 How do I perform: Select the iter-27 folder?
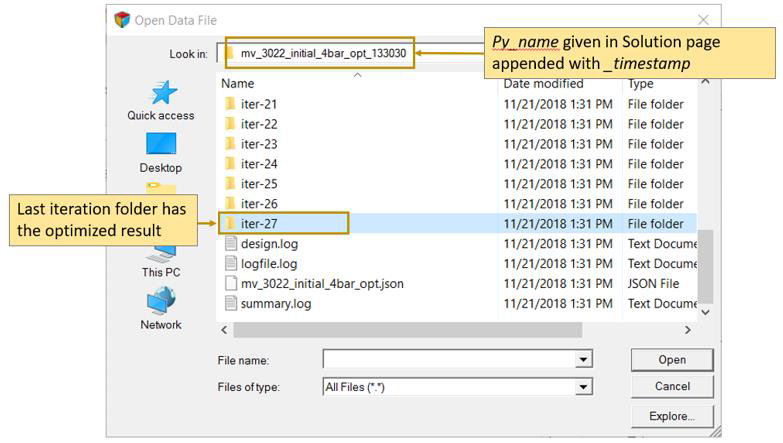click(x=259, y=224)
